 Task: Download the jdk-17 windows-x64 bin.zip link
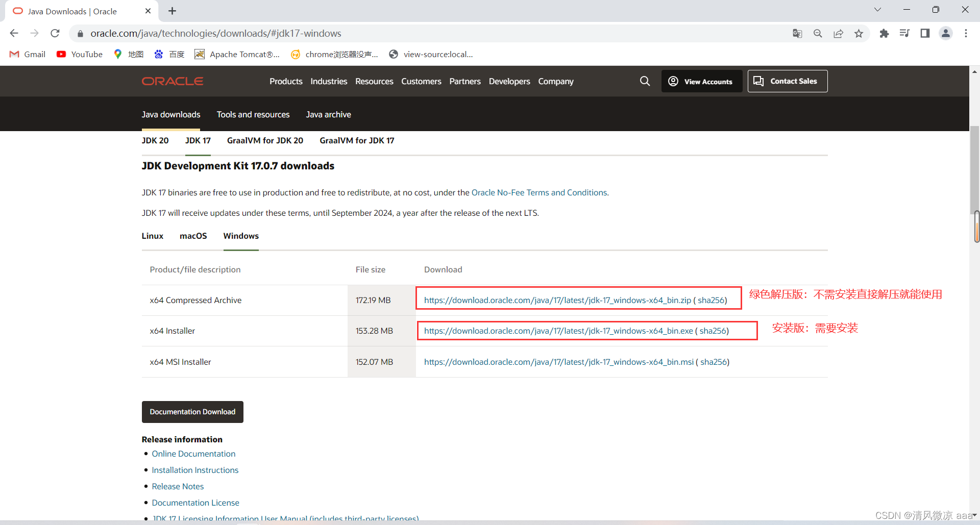tap(557, 300)
